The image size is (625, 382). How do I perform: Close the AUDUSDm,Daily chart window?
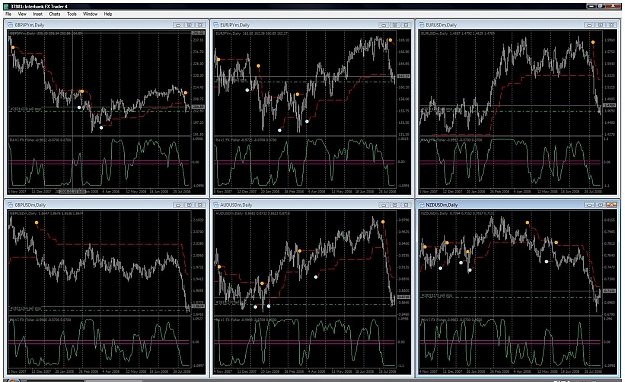[x=406, y=205]
